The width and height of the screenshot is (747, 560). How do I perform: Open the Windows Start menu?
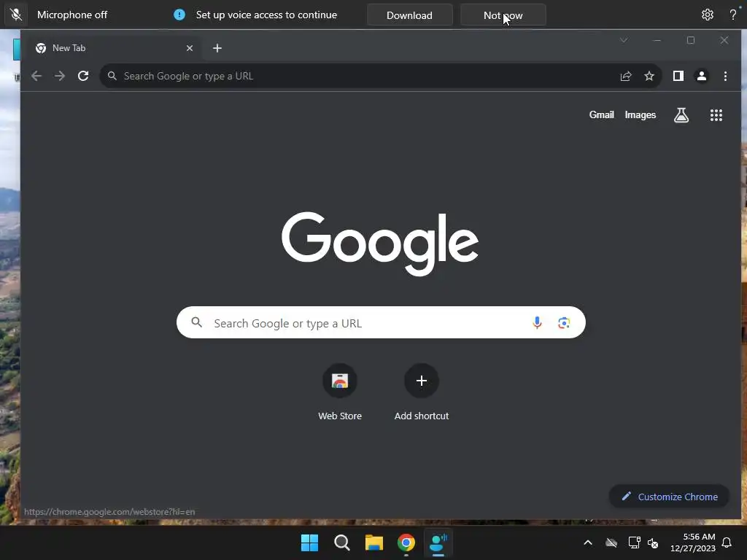309,542
